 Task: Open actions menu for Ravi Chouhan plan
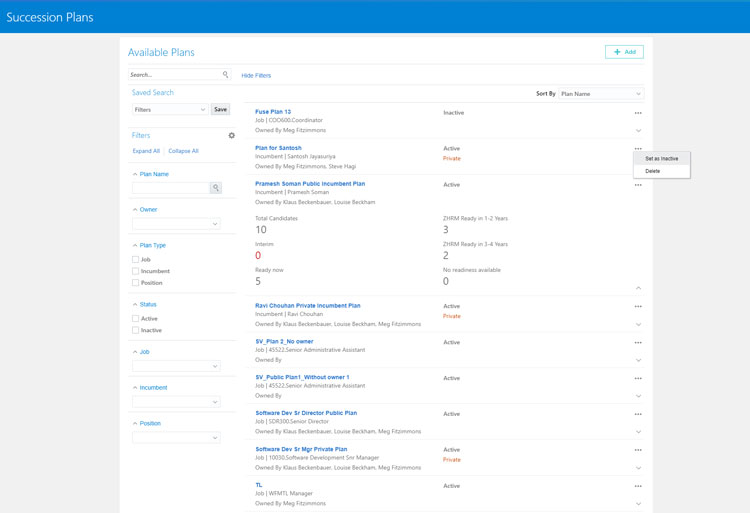pyautogui.click(x=638, y=307)
